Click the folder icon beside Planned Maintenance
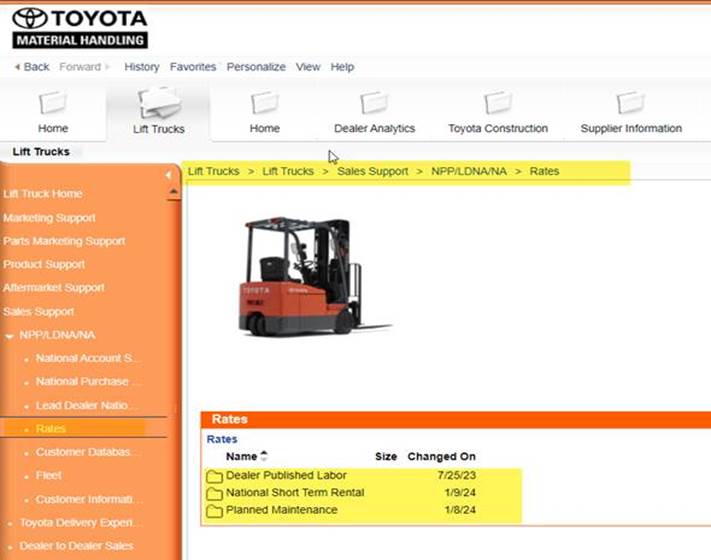This screenshot has width=711, height=560. 214,511
